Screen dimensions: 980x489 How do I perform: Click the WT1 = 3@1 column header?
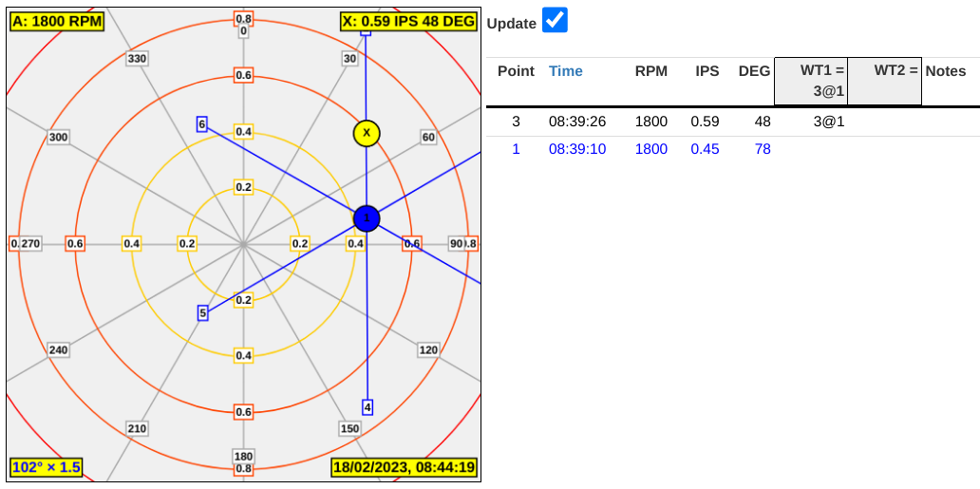[x=810, y=81]
